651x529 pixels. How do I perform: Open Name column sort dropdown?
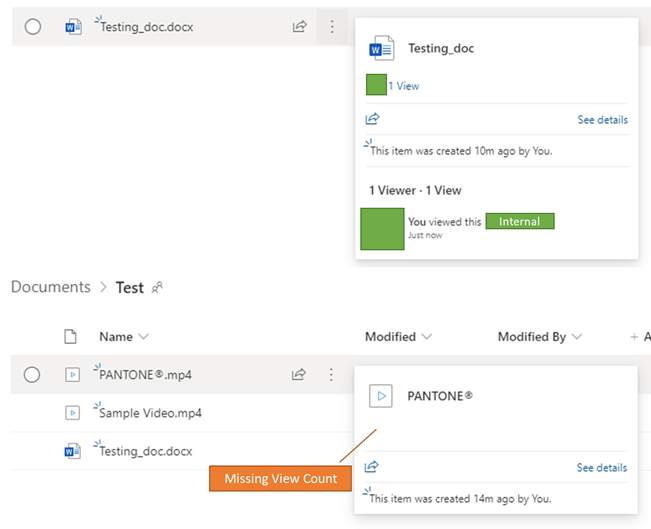click(x=124, y=336)
